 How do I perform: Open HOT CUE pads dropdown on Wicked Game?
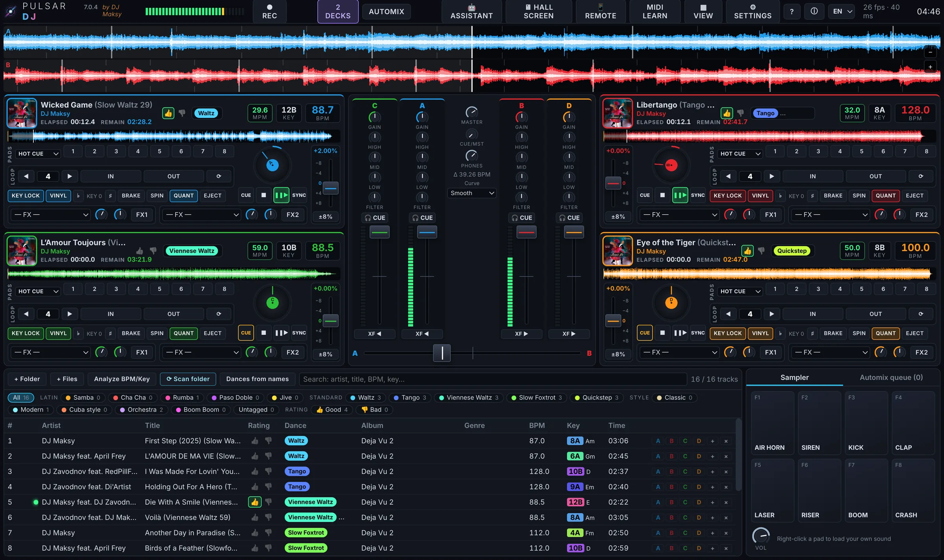38,154
